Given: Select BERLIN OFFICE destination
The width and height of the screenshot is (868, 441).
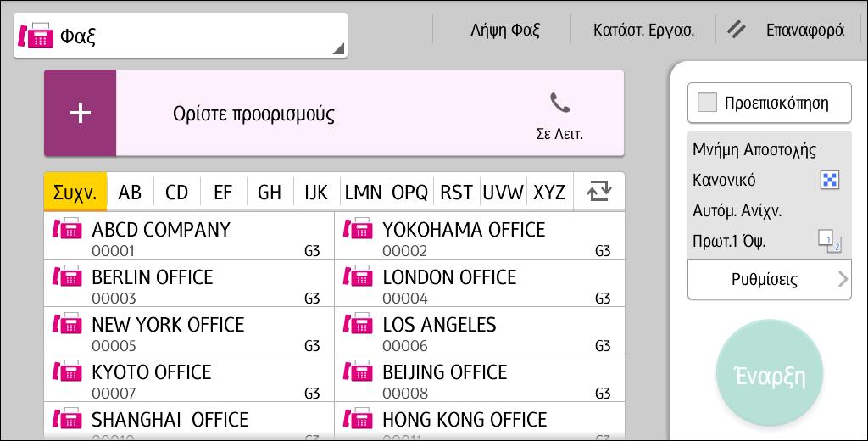Looking at the screenshot, I should (x=189, y=283).
